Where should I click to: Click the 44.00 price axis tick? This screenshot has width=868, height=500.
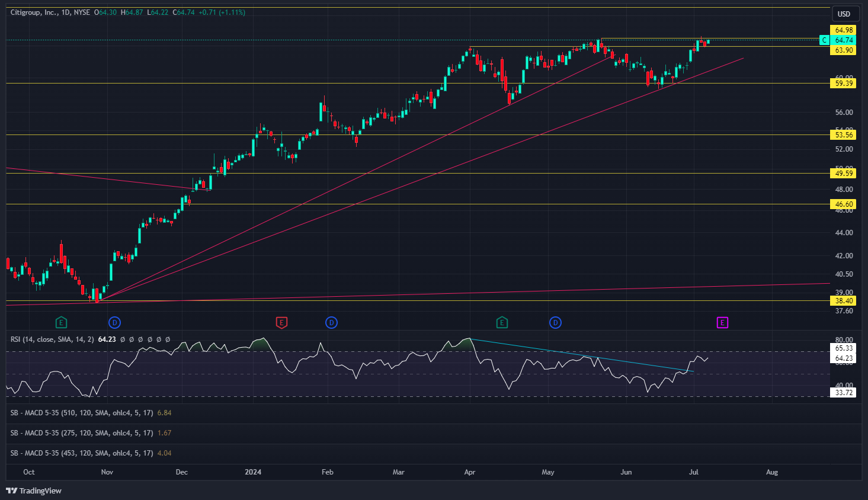(844, 233)
